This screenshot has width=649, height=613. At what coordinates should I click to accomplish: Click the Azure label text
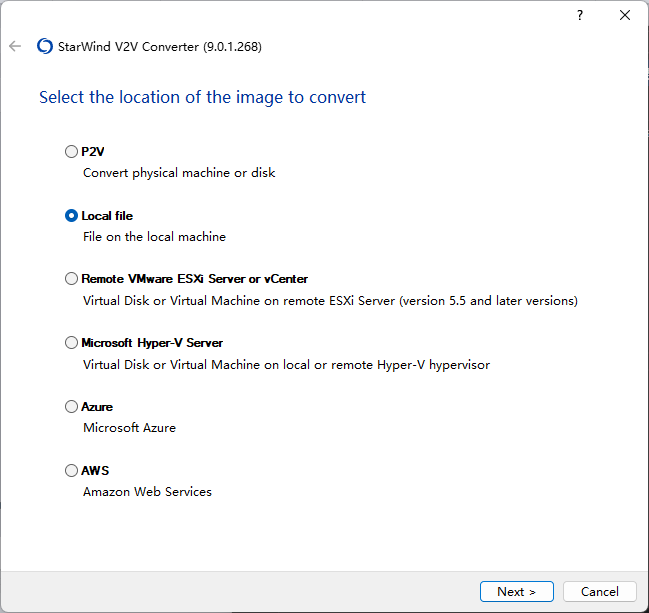click(x=97, y=406)
